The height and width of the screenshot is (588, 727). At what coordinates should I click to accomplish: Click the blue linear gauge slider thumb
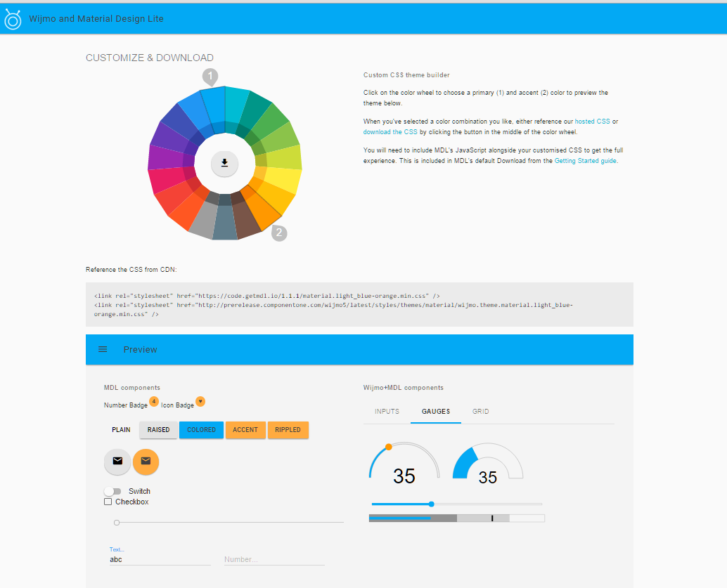(431, 504)
